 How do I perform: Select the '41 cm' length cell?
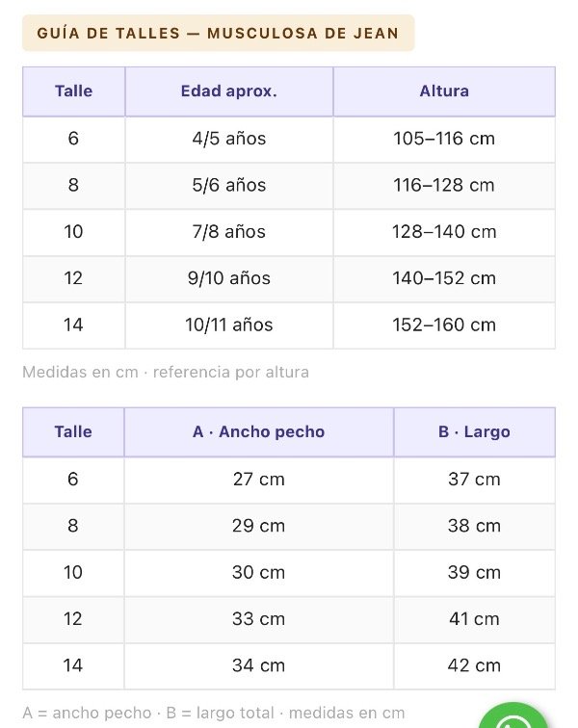[x=474, y=620]
